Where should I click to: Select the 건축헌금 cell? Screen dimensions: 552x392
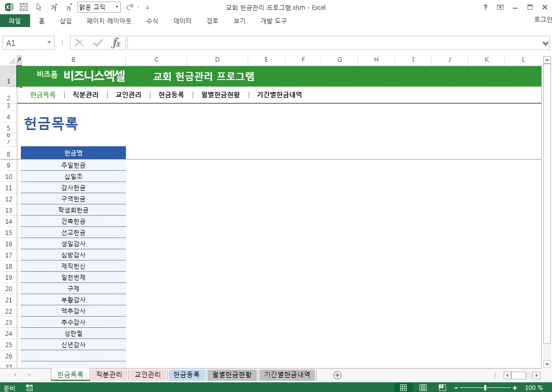73,221
